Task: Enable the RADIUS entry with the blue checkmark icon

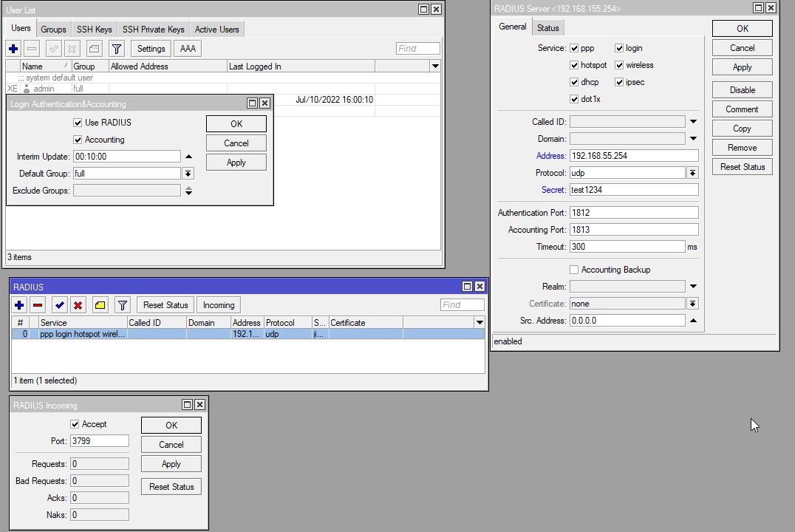Action: tap(60, 305)
